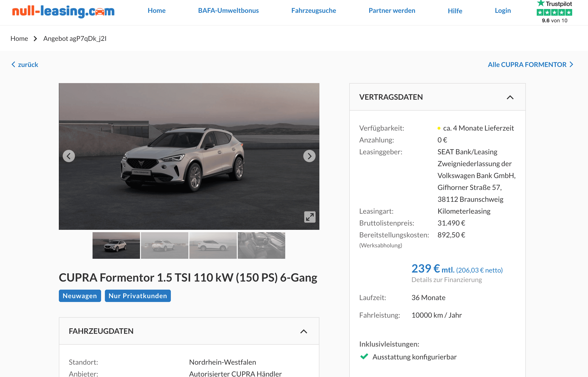Viewport: 588px width, 377px height.
Task: Open the Home menu item
Action: click(x=157, y=10)
